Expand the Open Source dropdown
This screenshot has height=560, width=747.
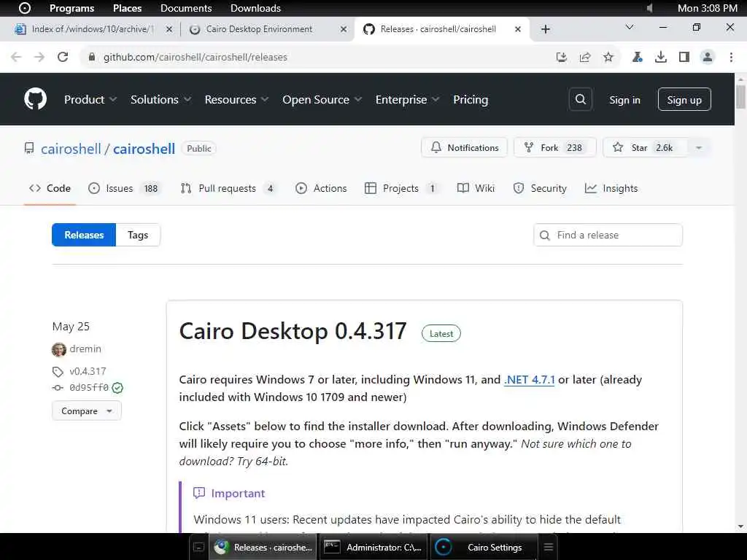[x=322, y=99]
